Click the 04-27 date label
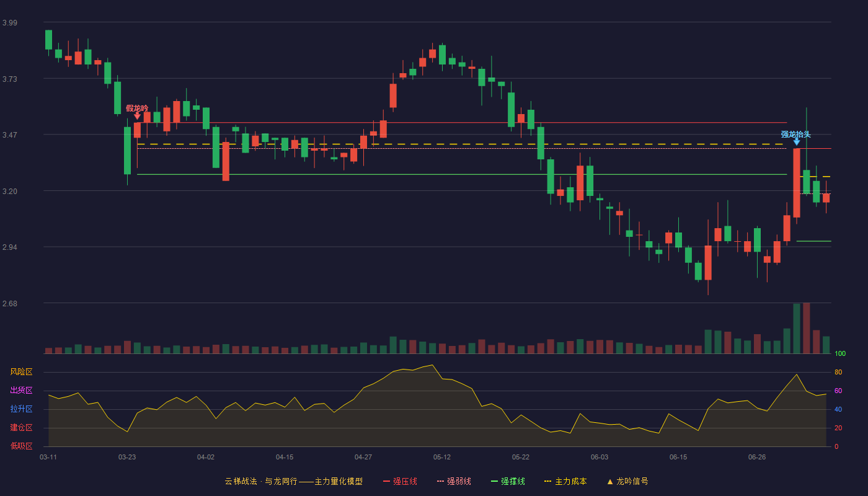The height and width of the screenshot is (496, 868). pos(363,457)
